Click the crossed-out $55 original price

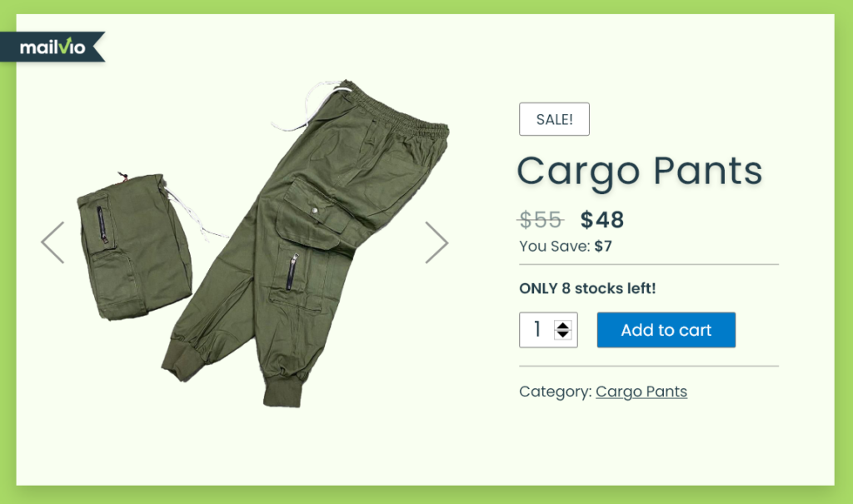[540, 220]
